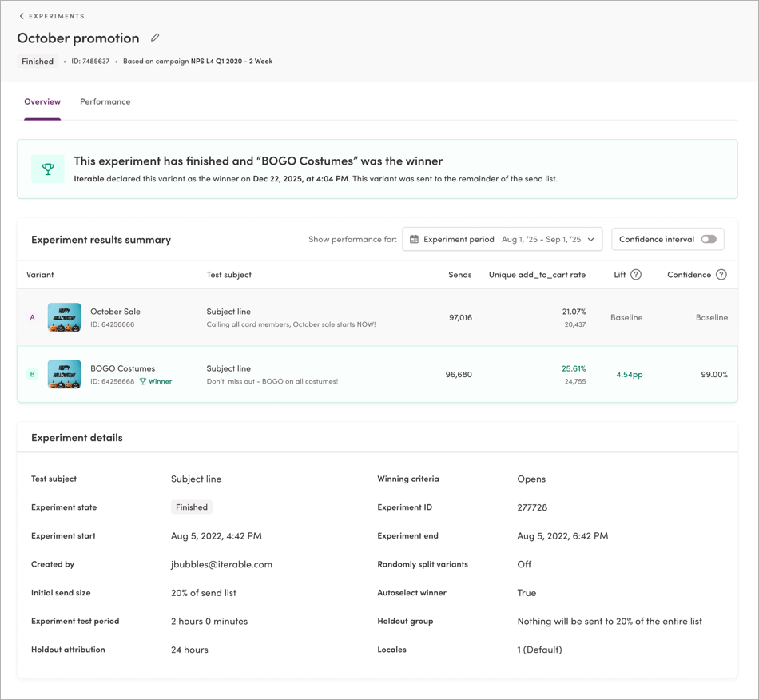
Task: Click the Calling all card members subject line
Action: coord(291,324)
